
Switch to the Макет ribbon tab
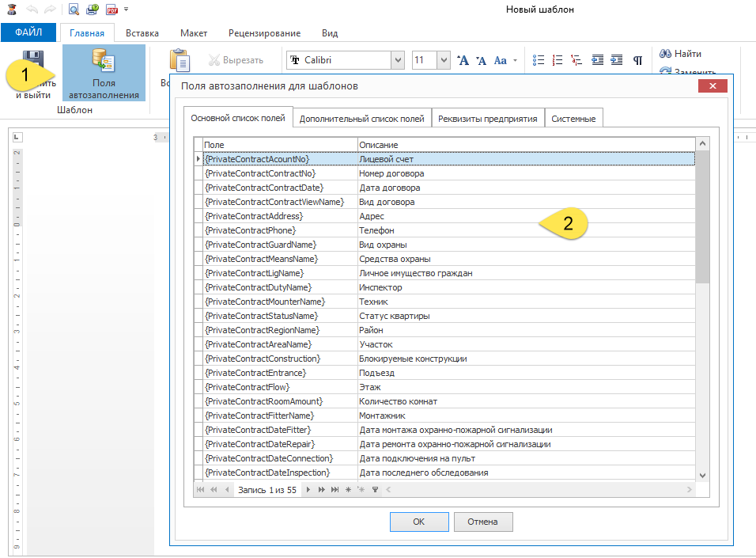click(x=194, y=33)
